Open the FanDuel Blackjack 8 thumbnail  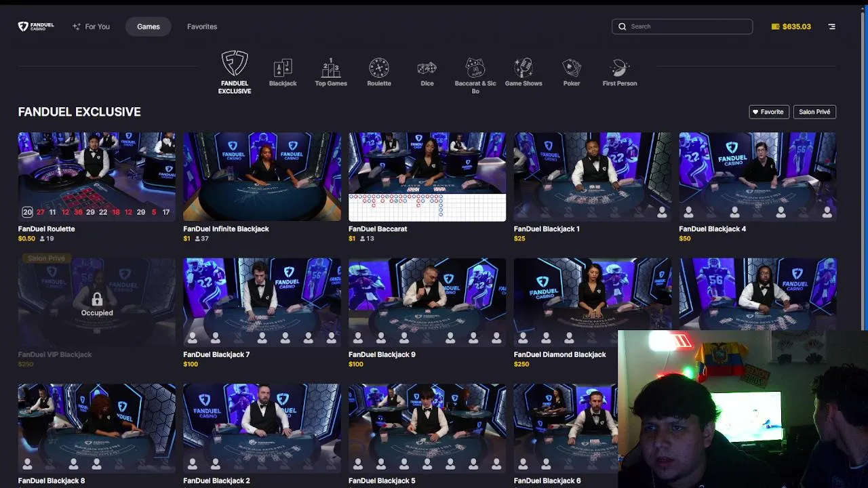point(96,428)
